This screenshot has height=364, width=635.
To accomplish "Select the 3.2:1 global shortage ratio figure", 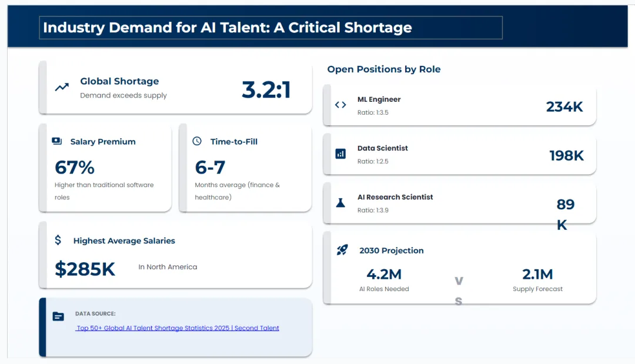I will pos(266,89).
